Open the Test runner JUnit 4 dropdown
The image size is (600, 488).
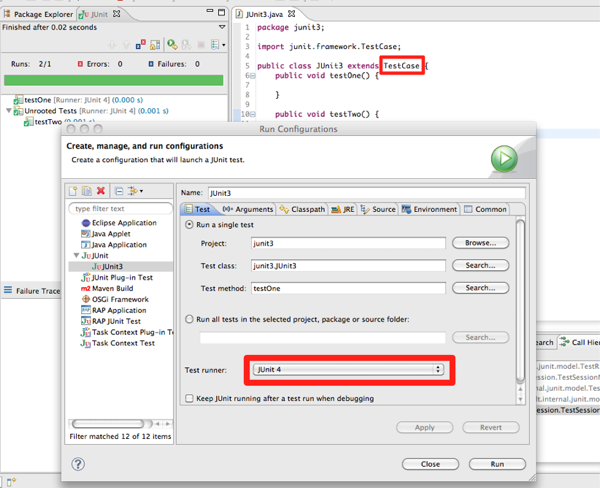(348, 369)
